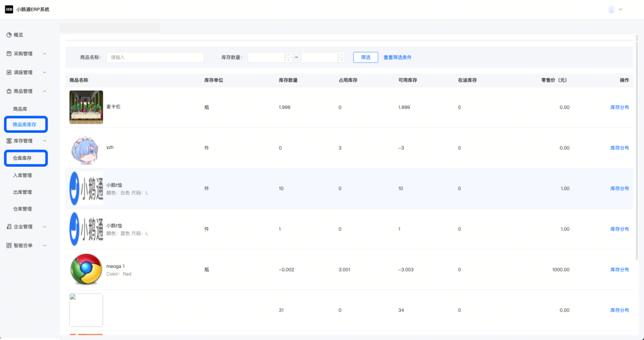This screenshot has height=340, width=644.
Task: Click the 企业管理 enterprise icon
Action: [x=9, y=226]
